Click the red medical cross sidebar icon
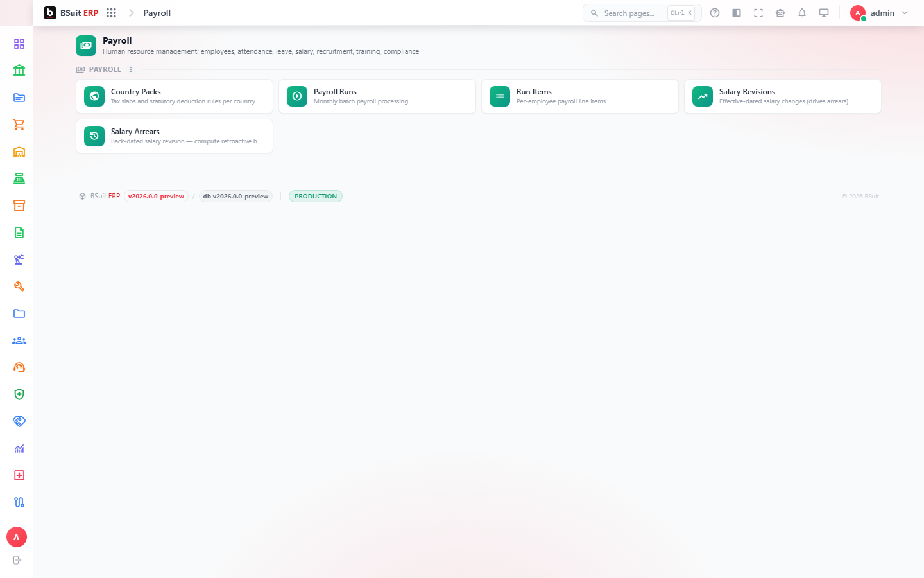The height and width of the screenshot is (578, 924). point(19,475)
